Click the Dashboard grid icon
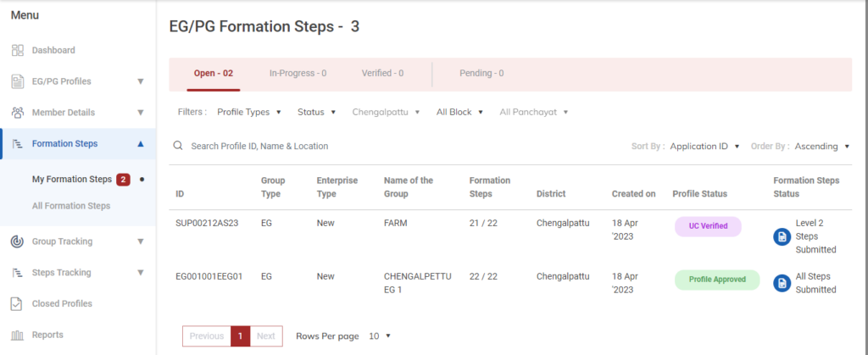 17,50
